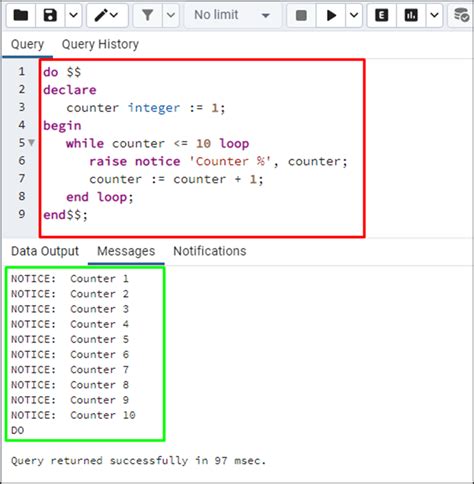Image resolution: width=474 pixels, height=484 pixels.
Task: Click the database commit icon
Action: (461, 15)
